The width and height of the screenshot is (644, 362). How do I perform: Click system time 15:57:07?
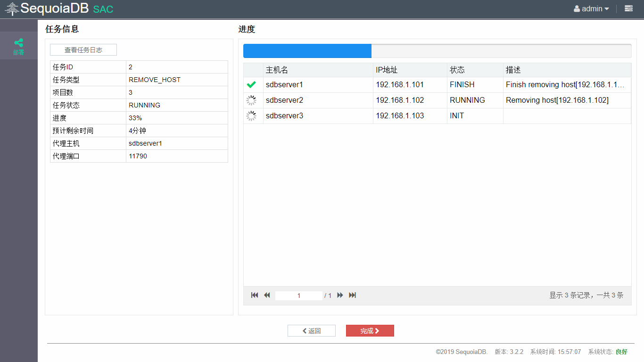tap(555, 352)
